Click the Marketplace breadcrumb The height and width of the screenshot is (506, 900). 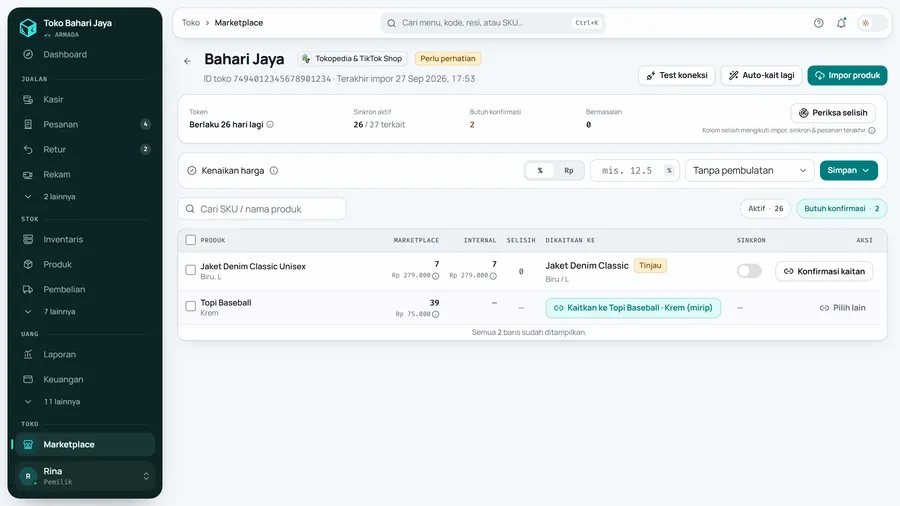[239, 23]
